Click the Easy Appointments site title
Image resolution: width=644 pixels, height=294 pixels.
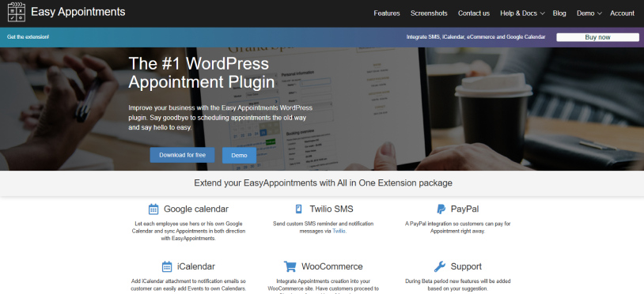click(x=78, y=12)
